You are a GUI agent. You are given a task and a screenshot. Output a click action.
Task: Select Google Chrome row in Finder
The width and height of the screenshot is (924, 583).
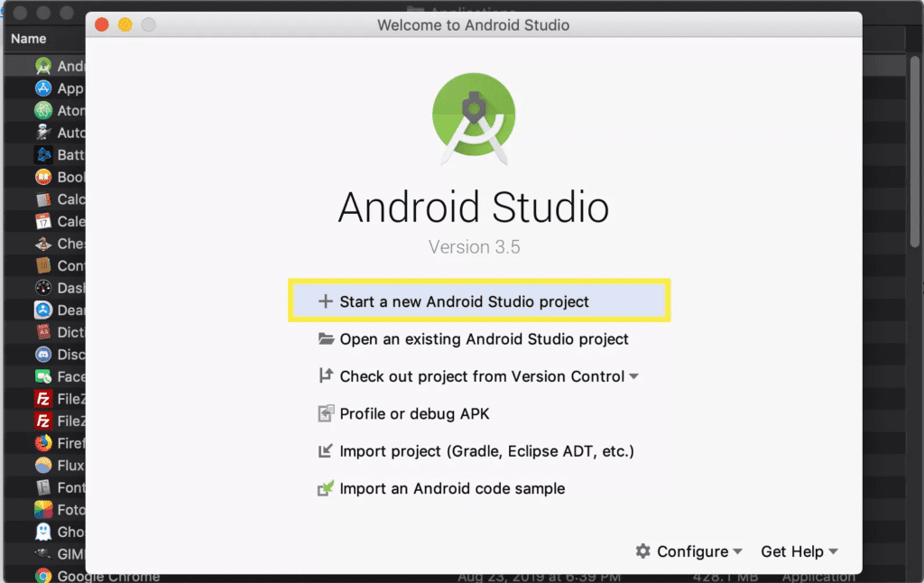(x=455, y=576)
